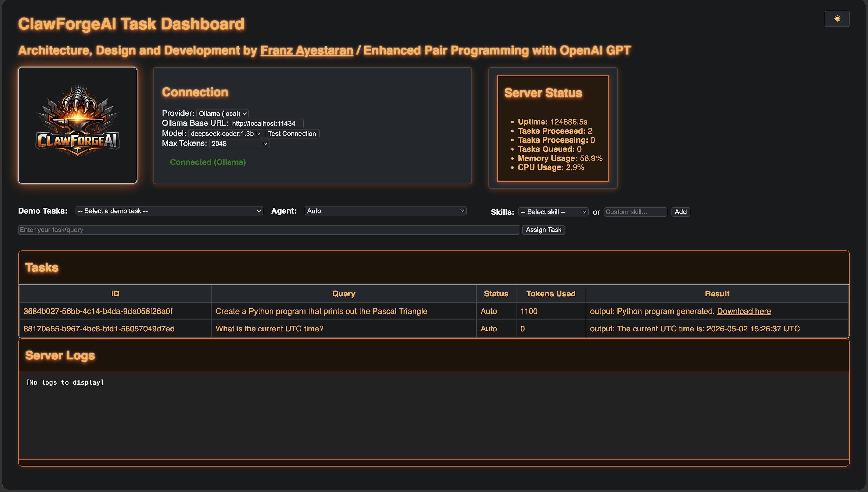The image size is (868, 492).
Task: Click the Tasks Processed entry
Action: pyautogui.click(x=555, y=131)
